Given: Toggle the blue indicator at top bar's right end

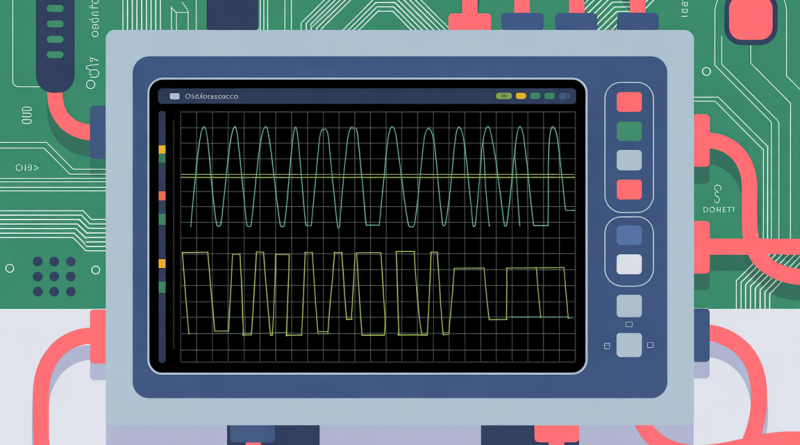Looking at the screenshot, I should coord(566,97).
